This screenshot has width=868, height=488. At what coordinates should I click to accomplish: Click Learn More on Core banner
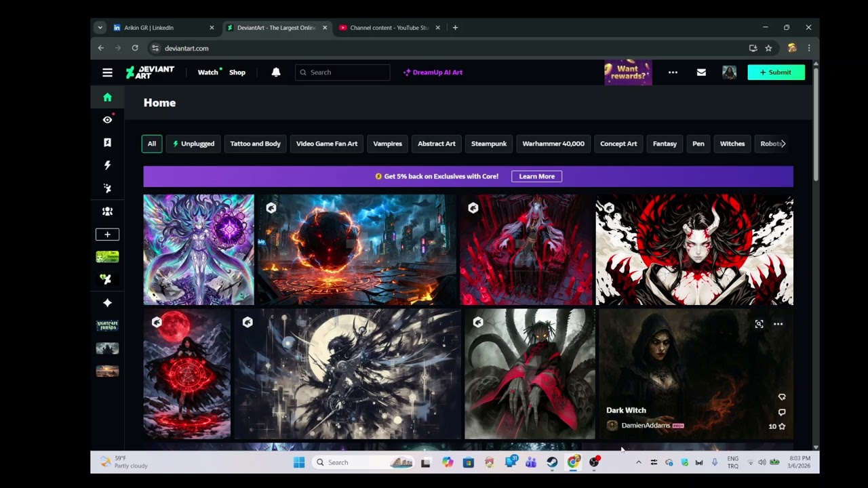click(x=536, y=176)
